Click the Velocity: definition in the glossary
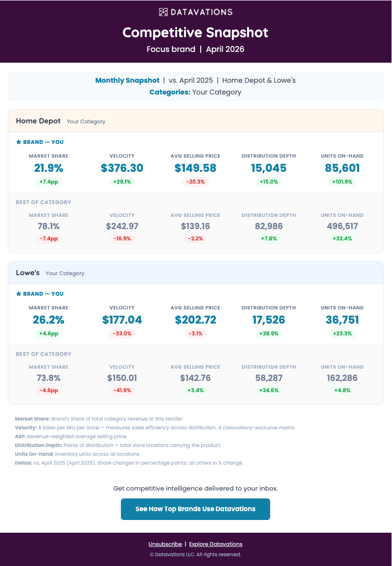392x566 pixels. 155,428
